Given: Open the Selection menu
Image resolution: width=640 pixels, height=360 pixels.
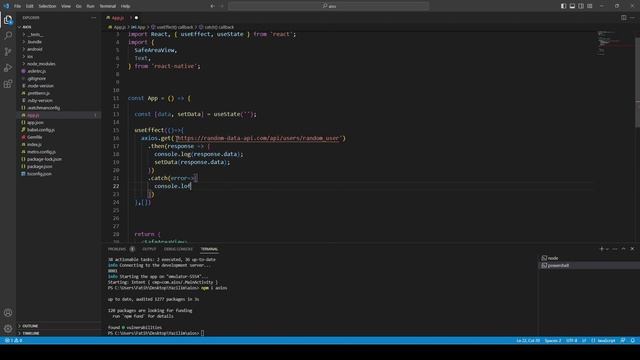Looking at the screenshot, I should tap(47, 6).
